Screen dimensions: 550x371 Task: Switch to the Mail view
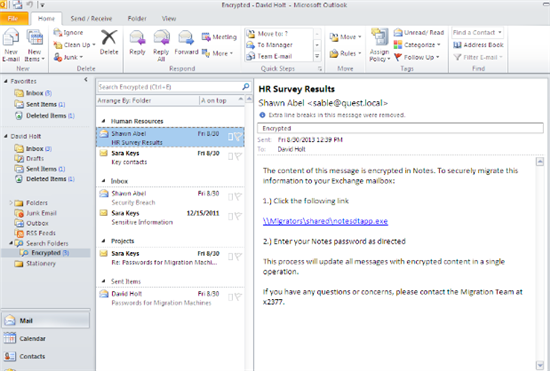pyautogui.click(x=46, y=321)
